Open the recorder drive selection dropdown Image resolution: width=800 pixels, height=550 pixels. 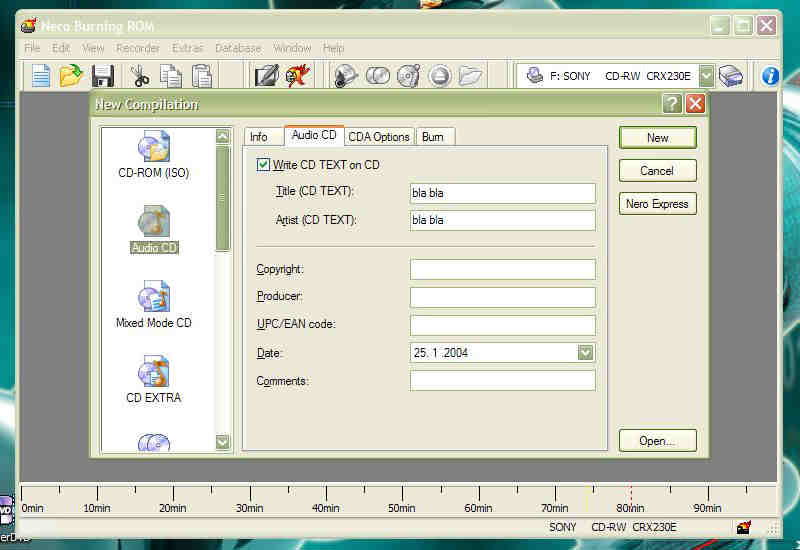pyautogui.click(x=707, y=75)
